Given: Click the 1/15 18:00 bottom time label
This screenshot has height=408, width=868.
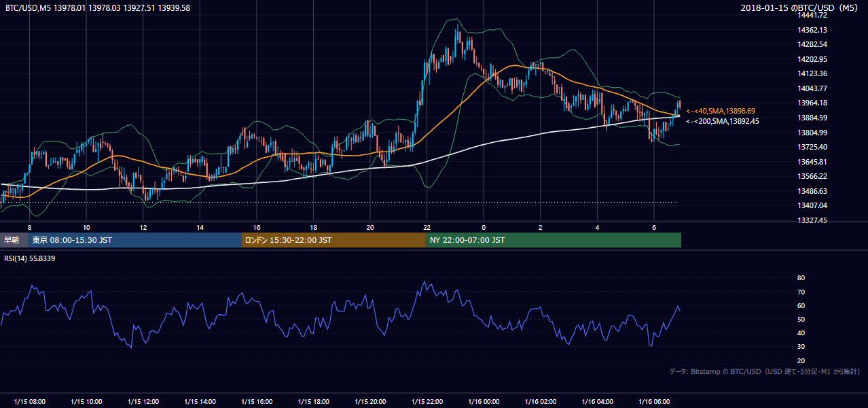Looking at the screenshot, I should [x=313, y=401].
